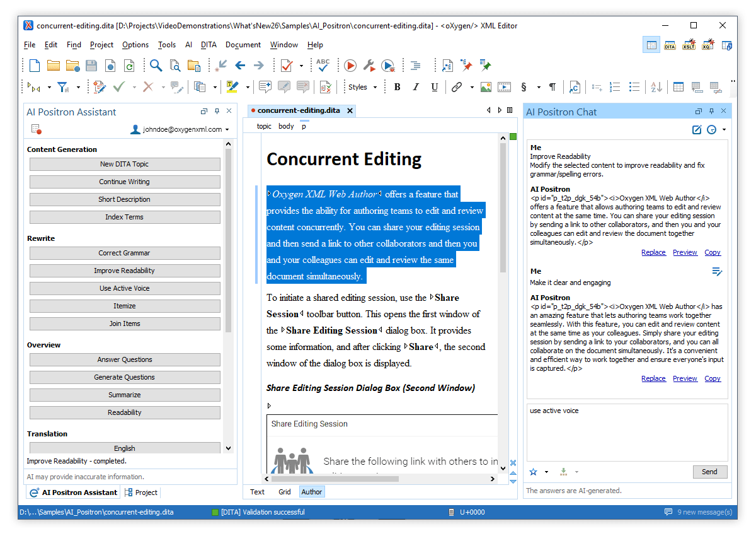Click the Insert Image picture icon

tap(486, 87)
